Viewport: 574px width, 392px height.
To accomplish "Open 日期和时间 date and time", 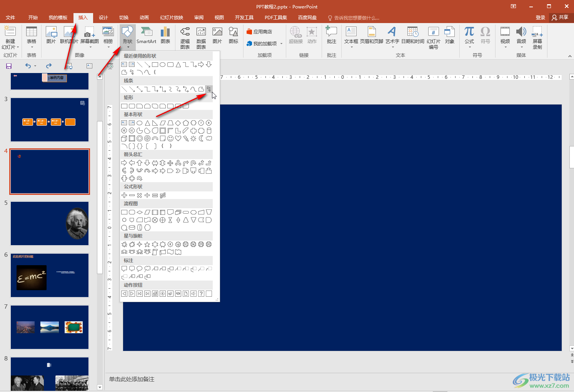I will 413,35.
